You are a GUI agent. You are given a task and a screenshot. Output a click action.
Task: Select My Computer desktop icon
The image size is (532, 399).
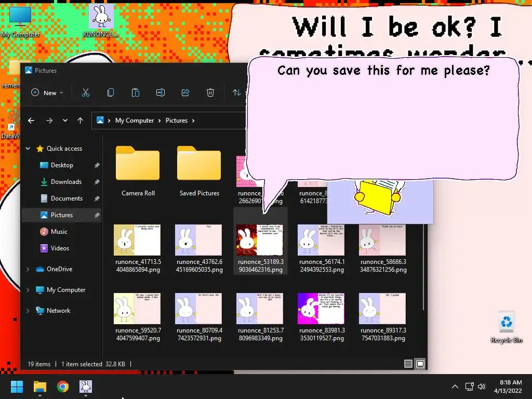point(20,21)
